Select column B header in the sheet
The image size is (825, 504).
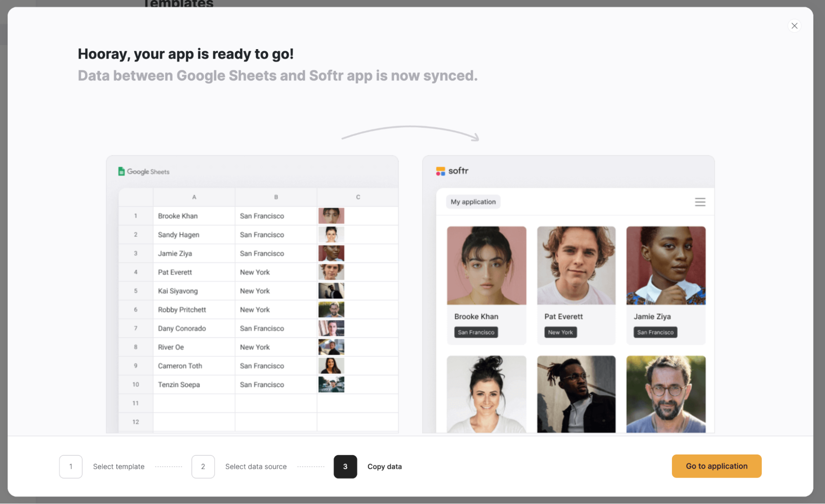point(276,197)
